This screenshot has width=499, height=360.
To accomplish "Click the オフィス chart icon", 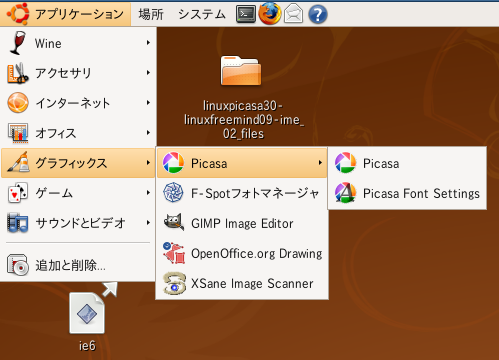I will click(18, 133).
